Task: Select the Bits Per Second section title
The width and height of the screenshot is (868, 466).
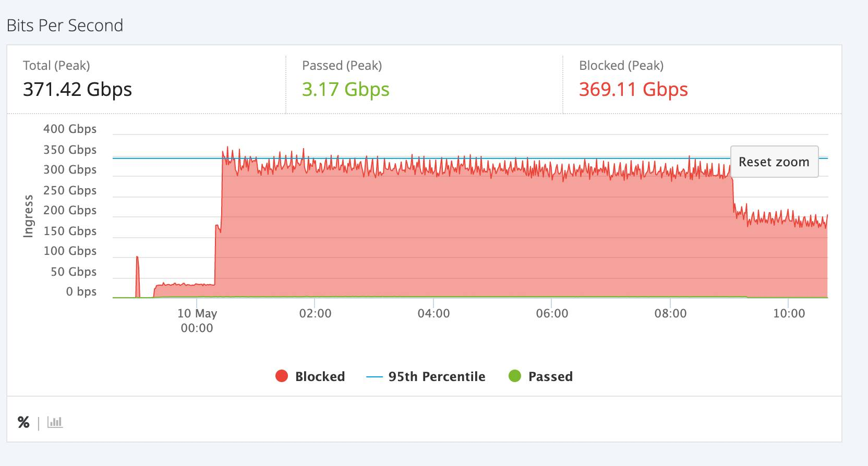Action: click(65, 24)
